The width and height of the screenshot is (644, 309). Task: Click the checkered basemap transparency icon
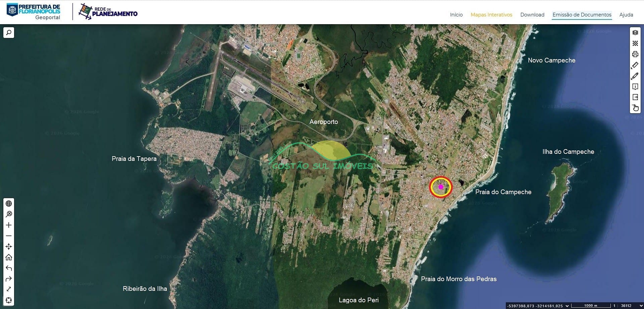(635, 43)
